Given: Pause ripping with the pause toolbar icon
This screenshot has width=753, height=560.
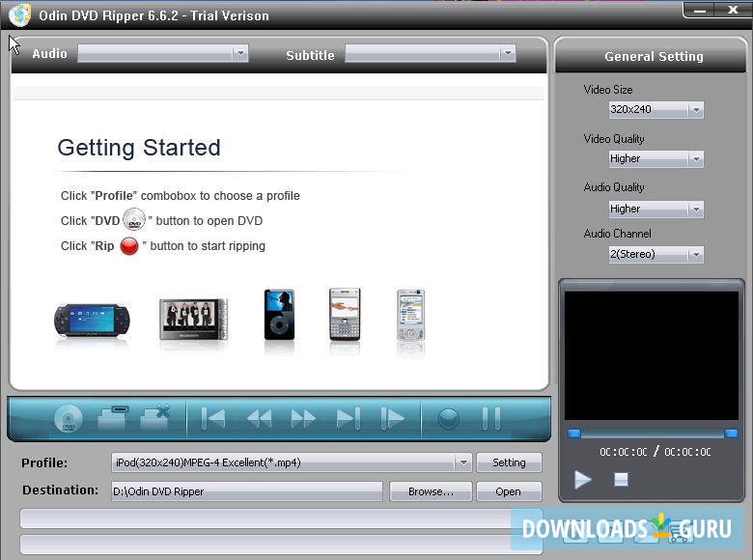Looking at the screenshot, I should [x=490, y=418].
